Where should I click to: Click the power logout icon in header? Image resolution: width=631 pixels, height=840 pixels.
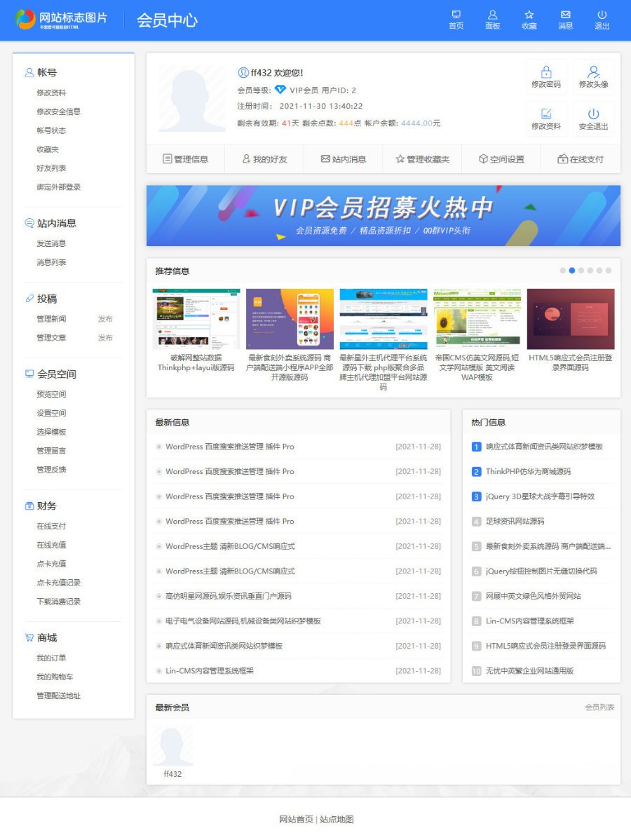602,15
